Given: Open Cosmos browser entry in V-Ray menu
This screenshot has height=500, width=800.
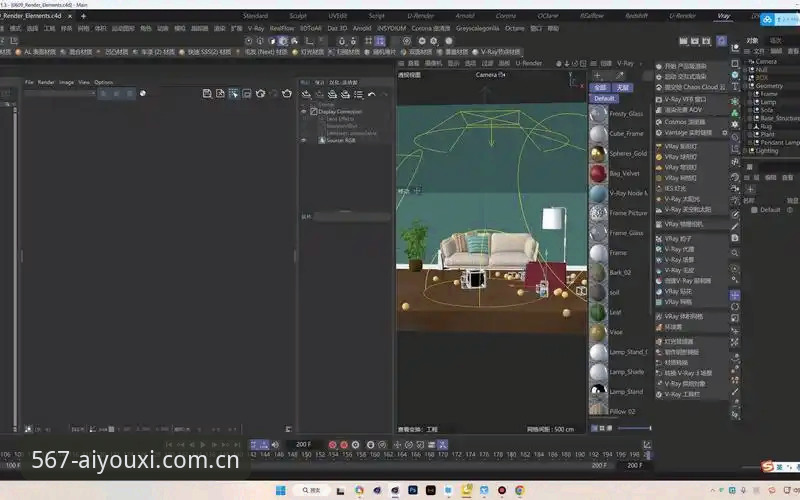Looking at the screenshot, I should click(684, 122).
